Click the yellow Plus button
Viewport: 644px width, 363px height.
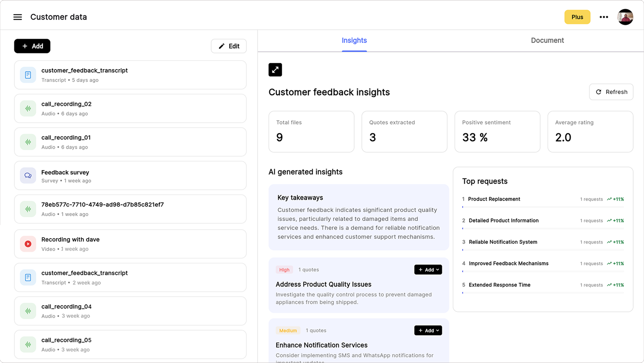577,17
